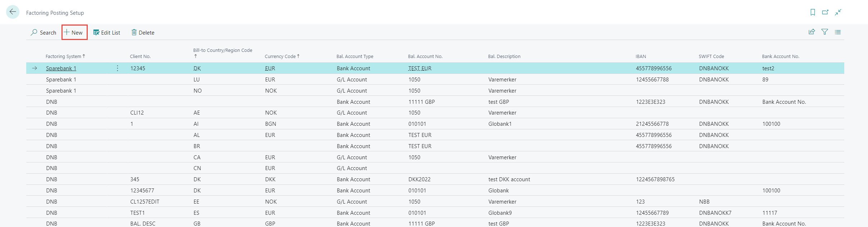The image size is (868, 227).
Task: Select the cell with Client No. CL1257EDIT
Action: [x=145, y=202]
